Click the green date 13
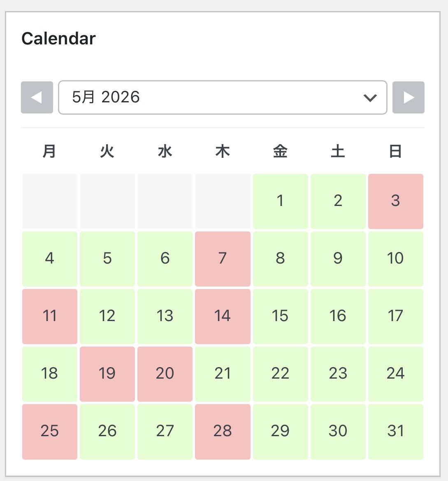The width and height of the screenshot is (448, 481). [165, 316]
